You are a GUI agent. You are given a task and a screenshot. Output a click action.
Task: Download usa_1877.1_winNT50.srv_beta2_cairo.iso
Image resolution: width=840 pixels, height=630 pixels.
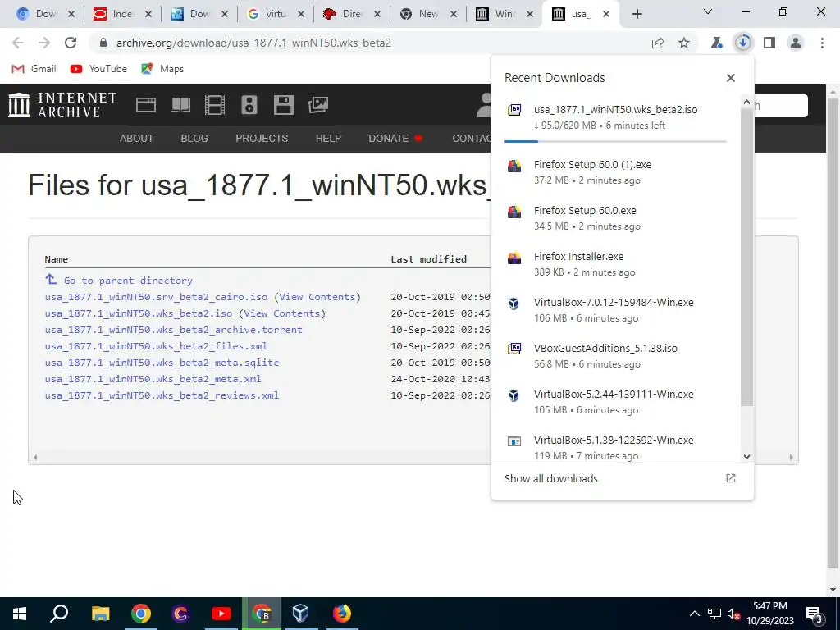[156, 297]
